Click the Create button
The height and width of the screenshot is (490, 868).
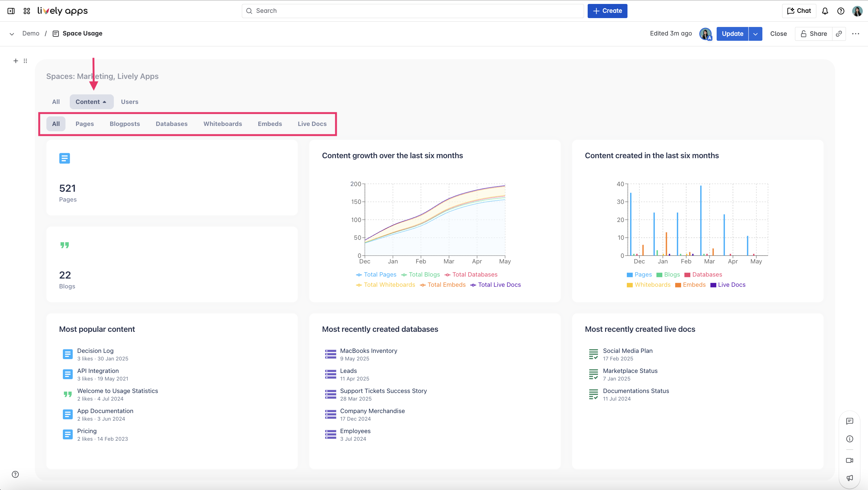607,11
